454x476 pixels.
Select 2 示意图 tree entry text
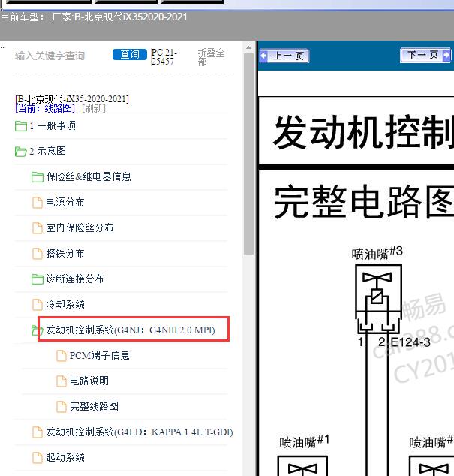tap(47, 151)
